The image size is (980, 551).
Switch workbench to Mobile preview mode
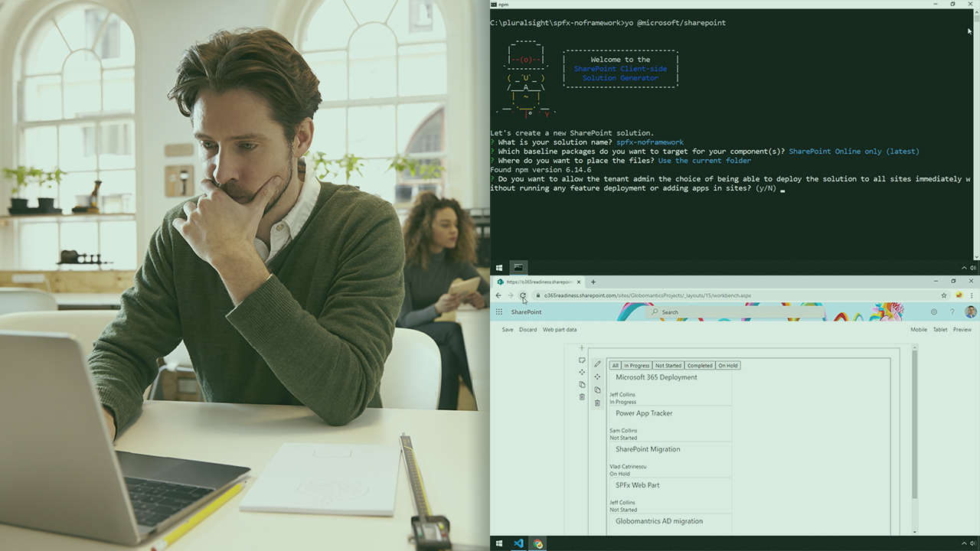point(919,329)
